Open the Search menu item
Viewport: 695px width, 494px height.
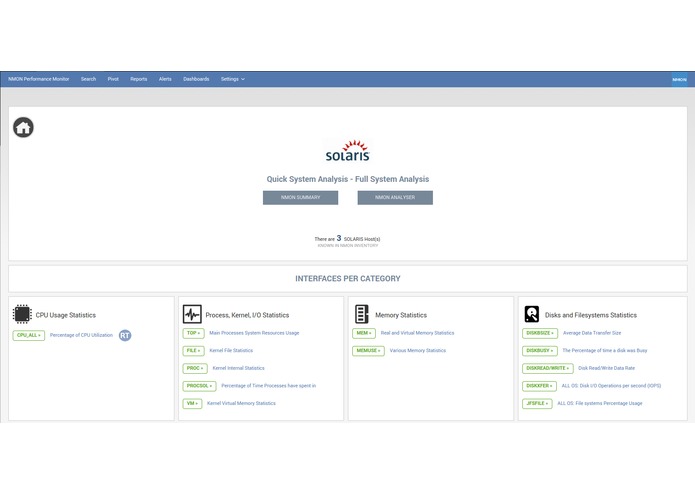88,79
